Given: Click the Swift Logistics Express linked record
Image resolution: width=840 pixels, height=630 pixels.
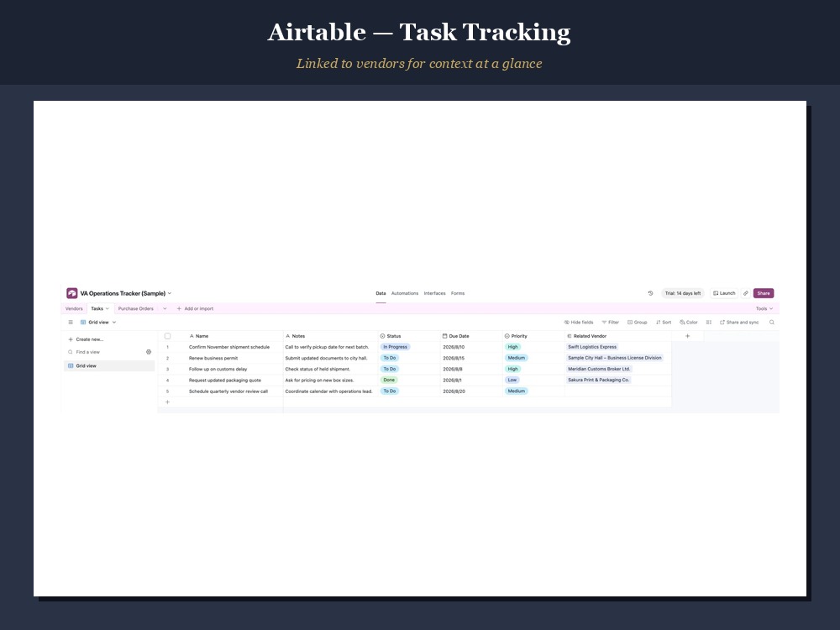Looking at the screenshot, I should pyautogui.click(x=592, y=347).
